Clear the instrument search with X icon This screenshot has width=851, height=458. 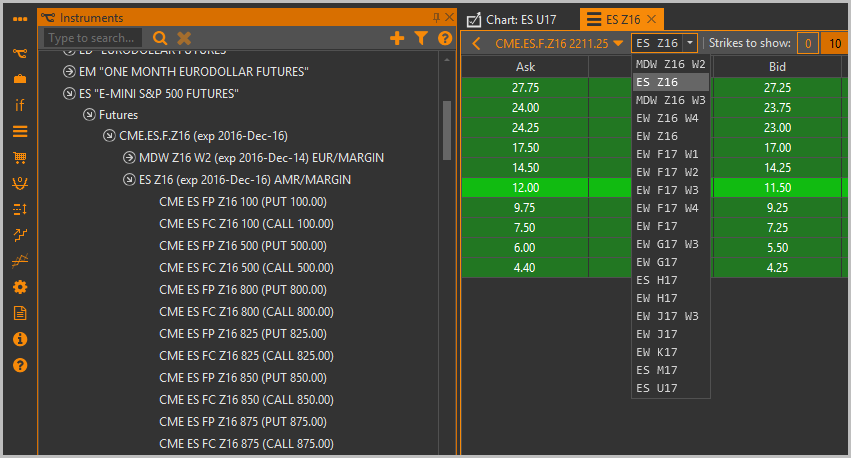pyautogui.click(x=184, y=38)
